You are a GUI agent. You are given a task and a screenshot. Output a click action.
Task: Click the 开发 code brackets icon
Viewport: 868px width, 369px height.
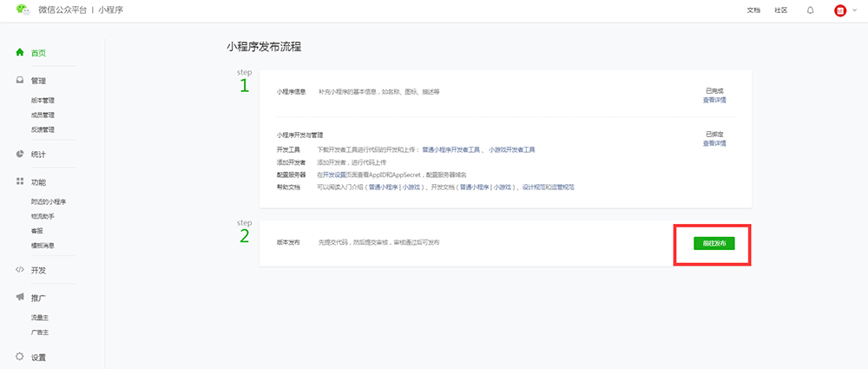coord(20,270)
